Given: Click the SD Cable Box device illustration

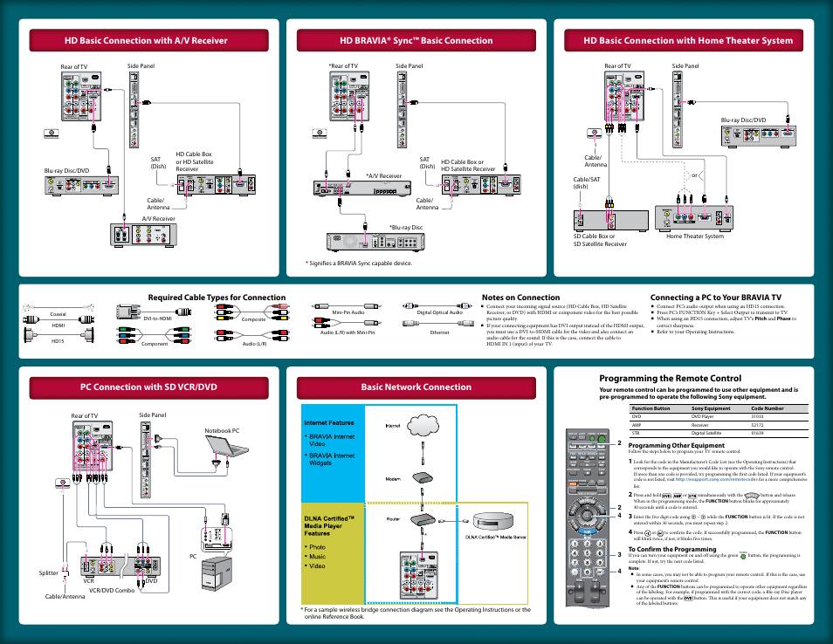Looking at the screenshot, I should 611,220.
